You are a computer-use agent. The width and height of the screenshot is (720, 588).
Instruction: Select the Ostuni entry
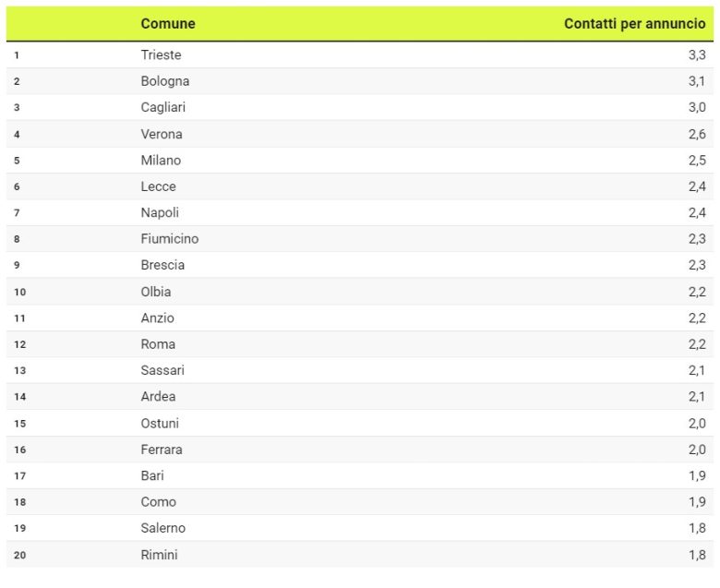coord(160,423)
